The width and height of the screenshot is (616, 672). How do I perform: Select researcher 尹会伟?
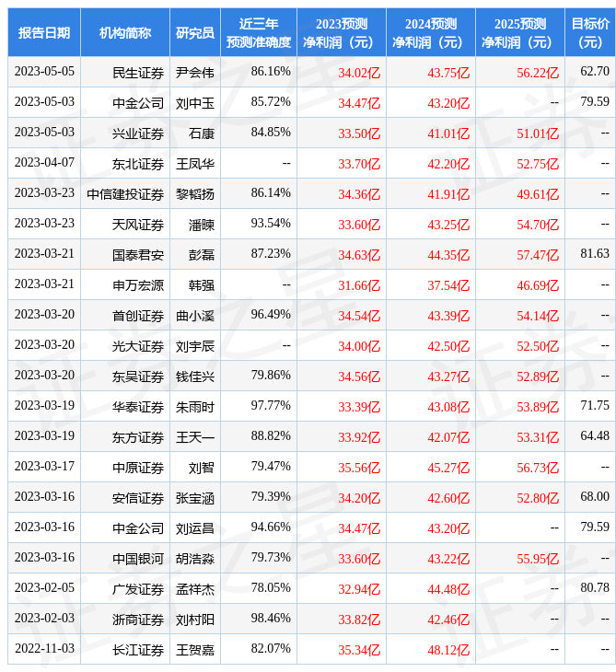(x=195, y=73)
